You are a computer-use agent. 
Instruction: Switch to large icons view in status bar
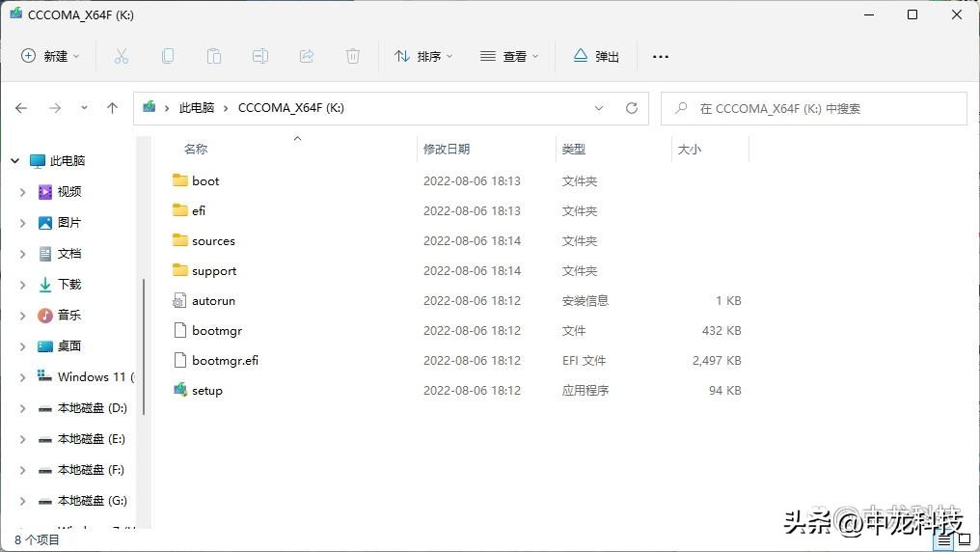coord(965,540)
